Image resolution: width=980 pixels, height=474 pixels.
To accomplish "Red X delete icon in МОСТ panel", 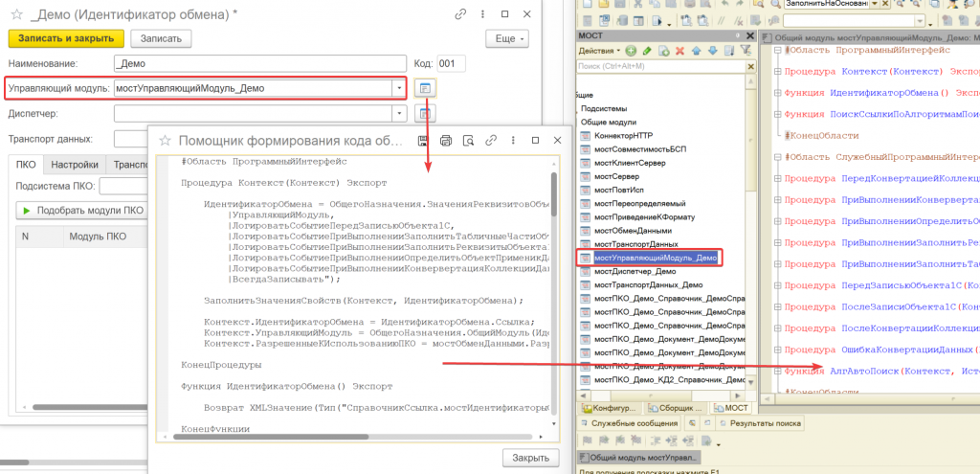I will 680,51.
